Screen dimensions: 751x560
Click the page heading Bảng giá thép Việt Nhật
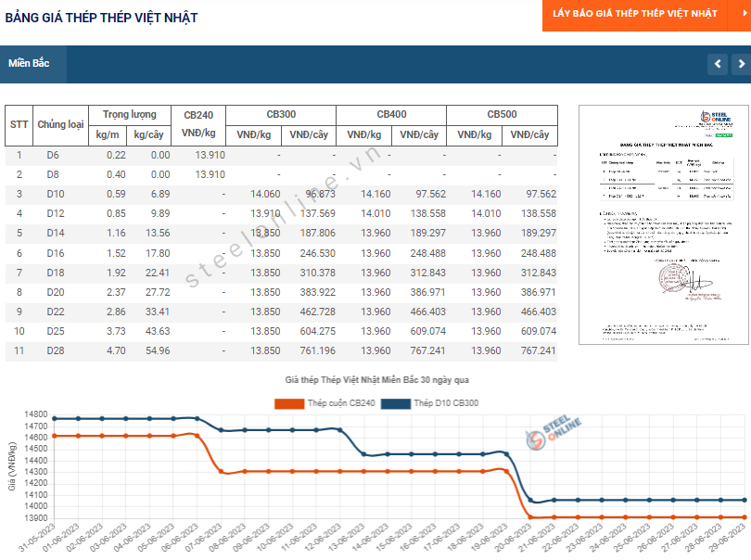coord(102,18)
